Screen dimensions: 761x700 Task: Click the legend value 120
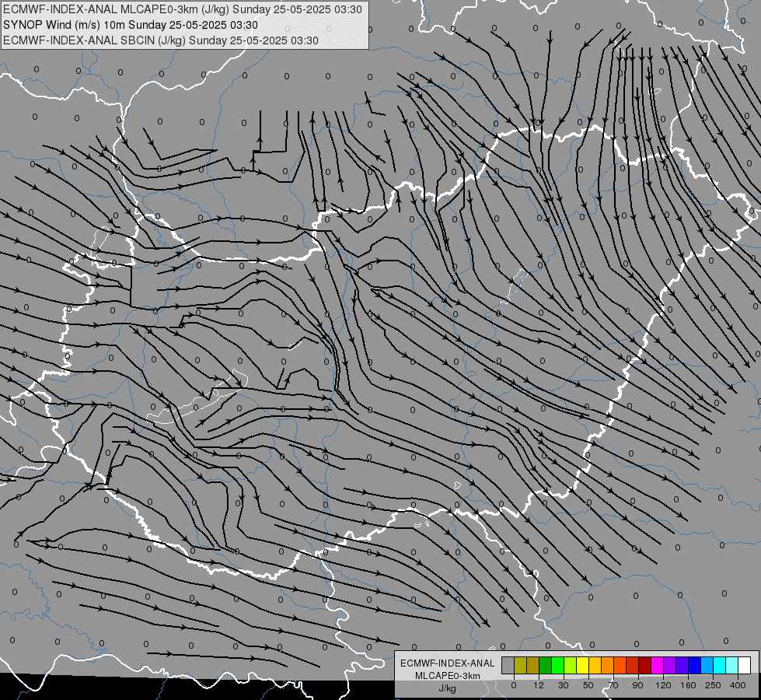[664, 685]
